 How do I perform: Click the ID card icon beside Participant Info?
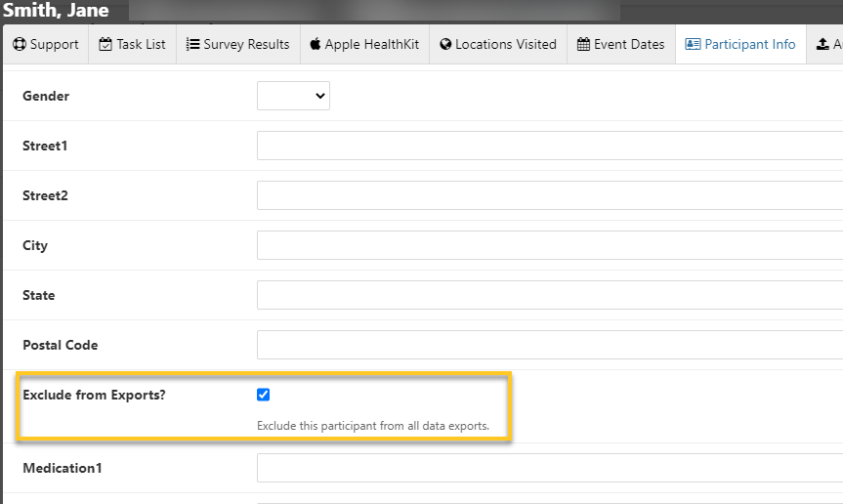click(693, 45)
